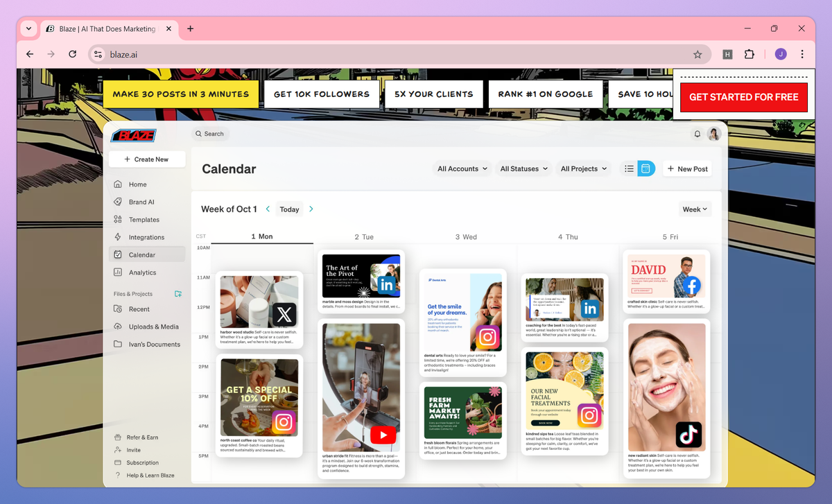This screenshot has width=832, height=504.
Task: Enable the calendar grid view toggle
Action: (x=646, y=168)
